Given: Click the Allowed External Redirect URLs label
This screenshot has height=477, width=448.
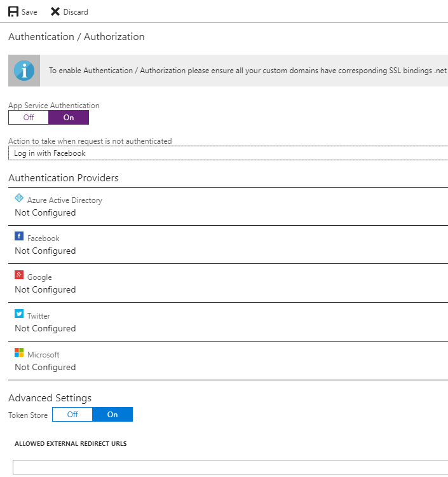Looking at the screenshot, I should click(71, 443).
